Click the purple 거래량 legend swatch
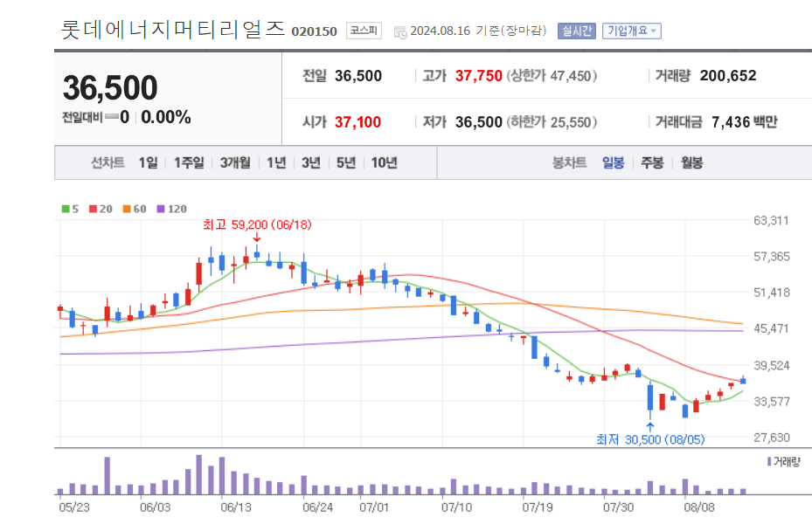The height and width of the screenshot is (531, 812). [769, 462]
